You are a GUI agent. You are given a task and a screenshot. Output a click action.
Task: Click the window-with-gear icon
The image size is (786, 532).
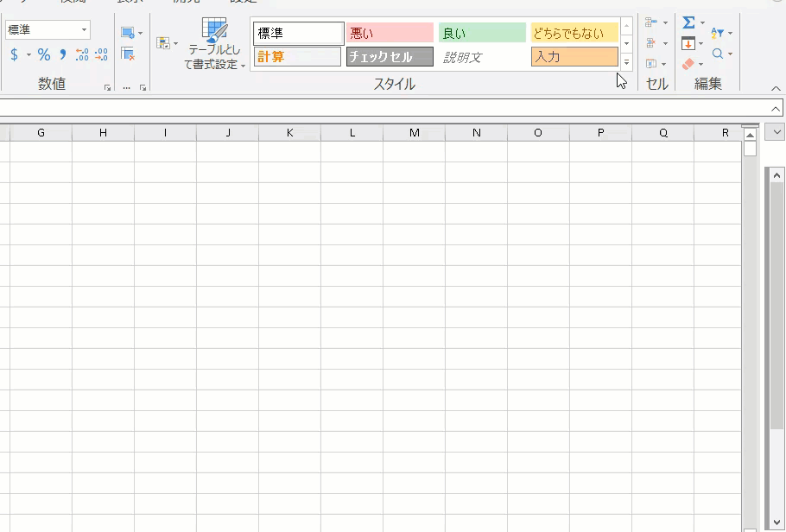point(127,33)
